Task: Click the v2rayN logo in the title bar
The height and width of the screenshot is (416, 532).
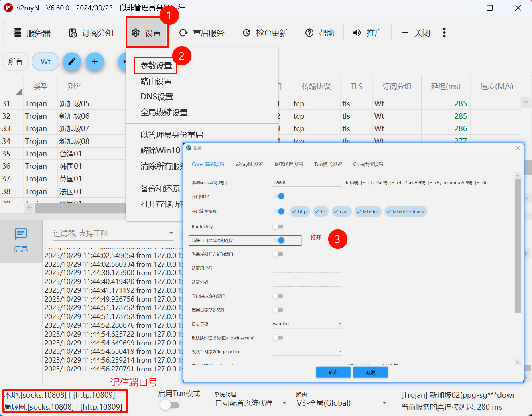Action: [8, 8]
